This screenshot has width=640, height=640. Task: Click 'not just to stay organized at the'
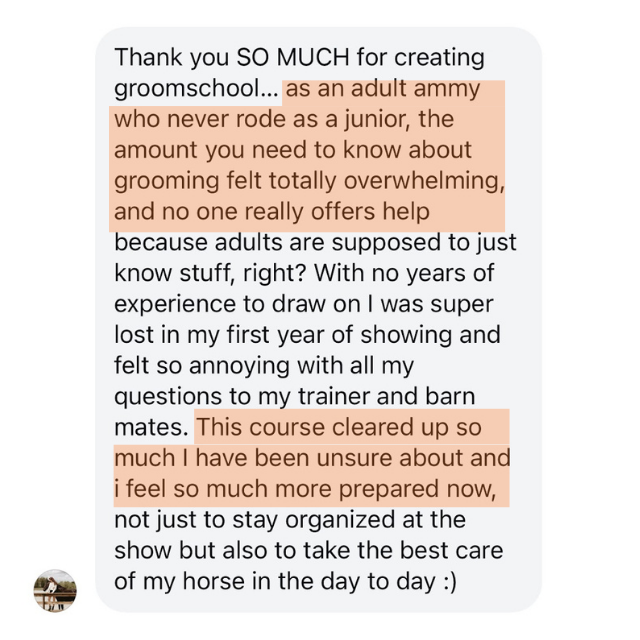coord(290,520)
